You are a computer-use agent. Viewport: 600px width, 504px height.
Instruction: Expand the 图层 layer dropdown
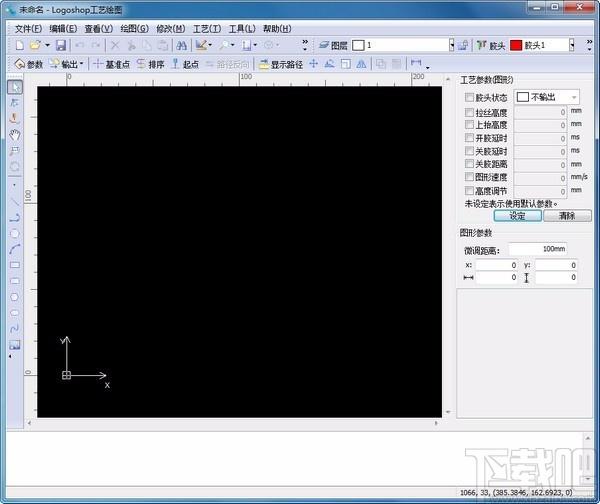[x=451, y=45]
